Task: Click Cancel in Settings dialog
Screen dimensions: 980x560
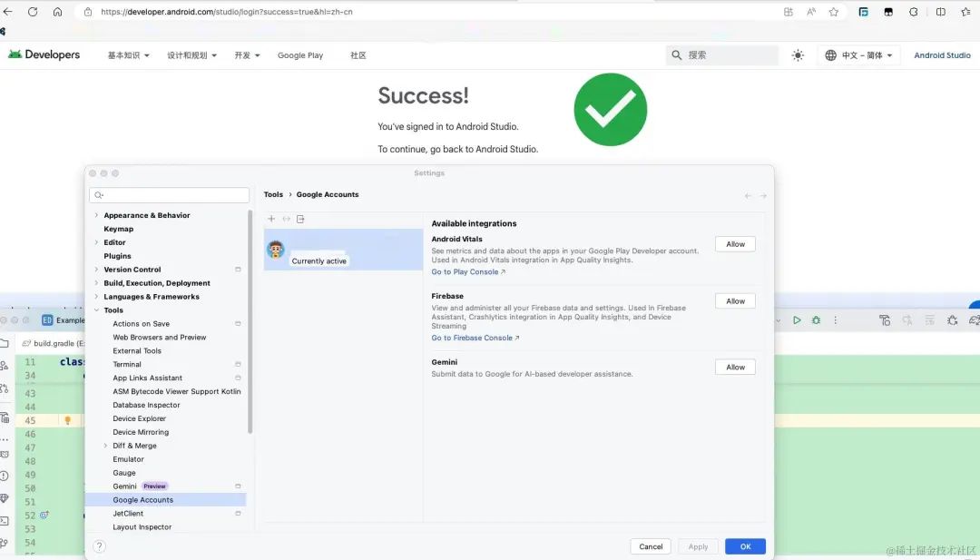Action: tap(651, 546)
